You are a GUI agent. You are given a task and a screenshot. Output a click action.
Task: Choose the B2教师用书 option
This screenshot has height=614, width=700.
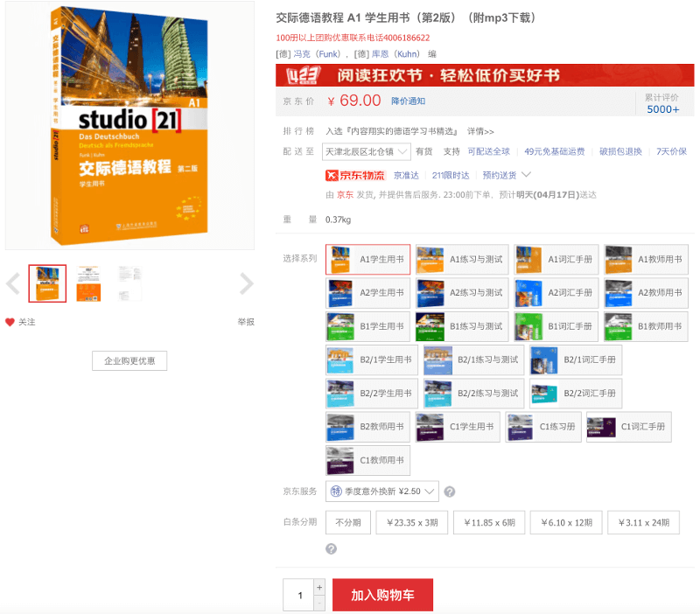(367, 427)
